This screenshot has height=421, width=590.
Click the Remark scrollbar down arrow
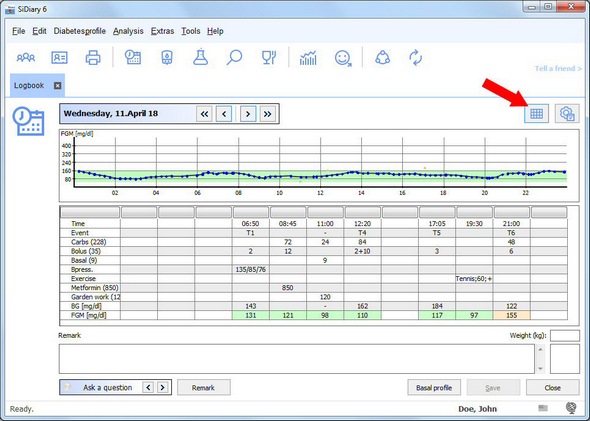(540, 369)
